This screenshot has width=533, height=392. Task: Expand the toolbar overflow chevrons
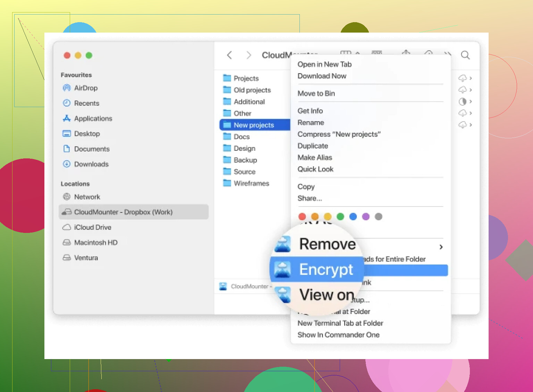point(448,53)
